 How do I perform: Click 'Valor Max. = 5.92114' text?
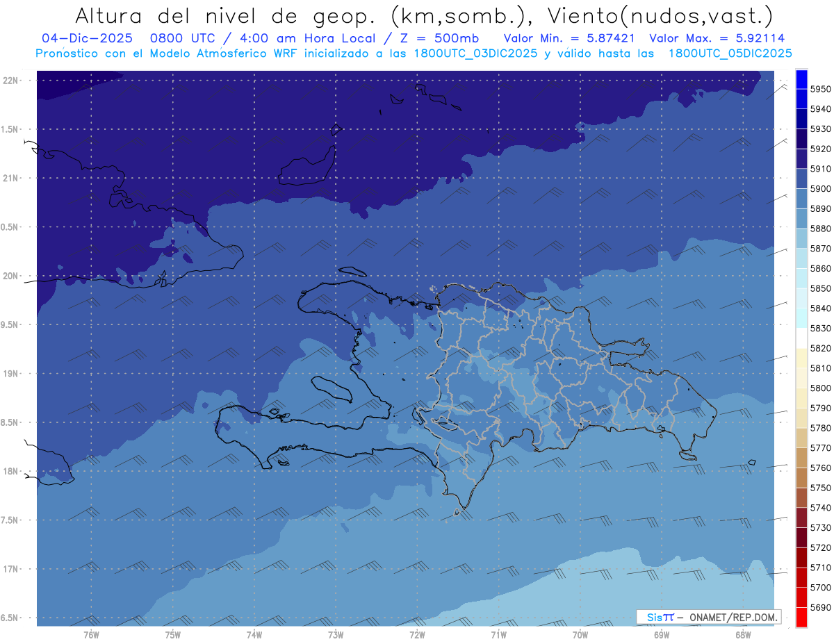[717, 39]
